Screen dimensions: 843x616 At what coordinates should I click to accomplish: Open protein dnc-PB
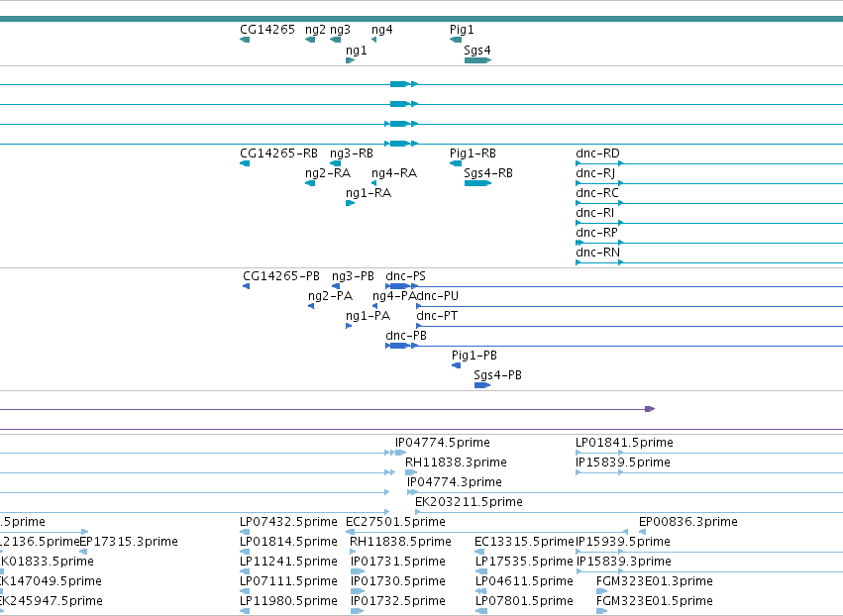(406, 336)
